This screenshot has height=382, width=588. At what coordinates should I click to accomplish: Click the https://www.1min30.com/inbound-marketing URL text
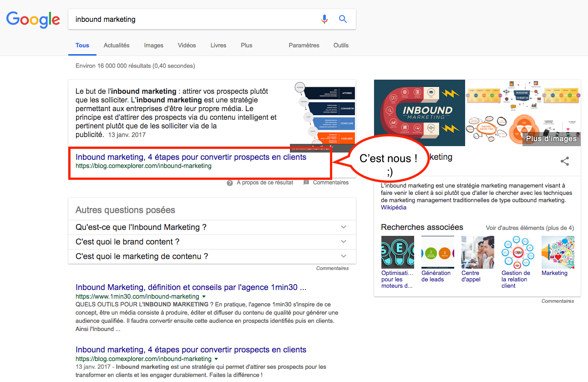pos(137,297)
